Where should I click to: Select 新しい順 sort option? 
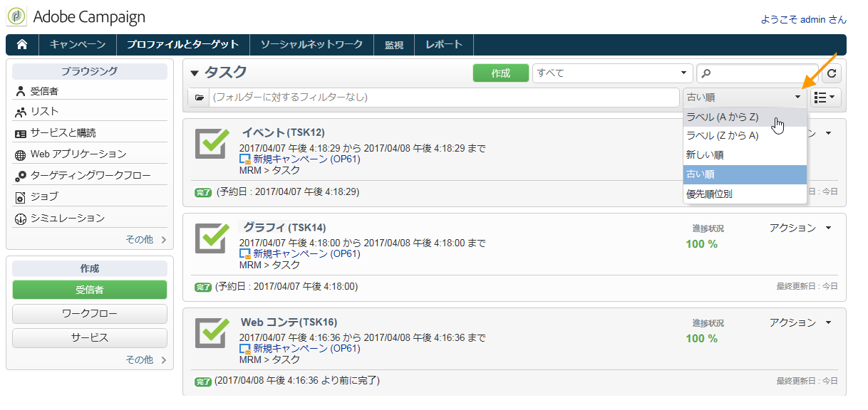[745, 155]
